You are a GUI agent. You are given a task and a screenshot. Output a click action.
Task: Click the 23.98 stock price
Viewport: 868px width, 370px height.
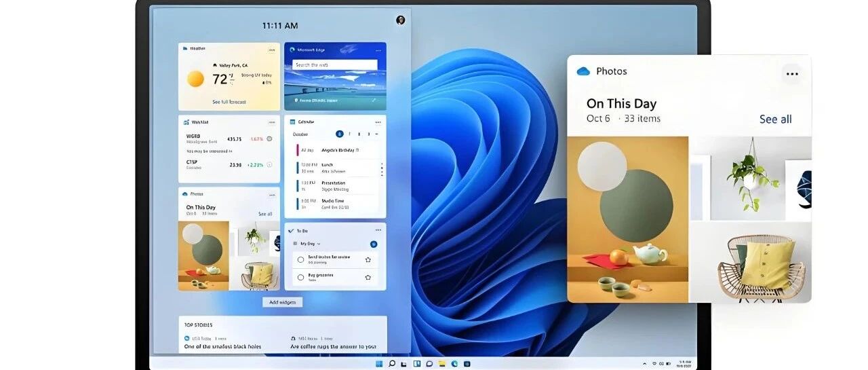[235, 164]
